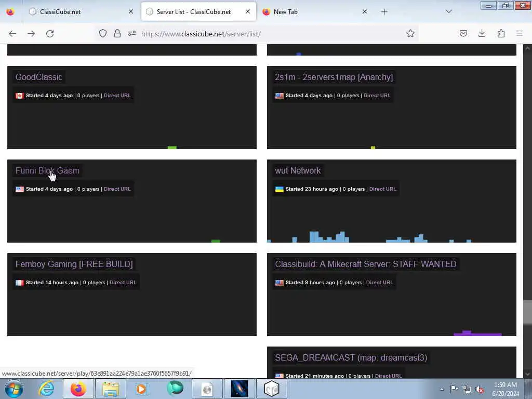Open Direct URL for 2s1m server
Screen dimensions: 532x399
tap(377, 96)
